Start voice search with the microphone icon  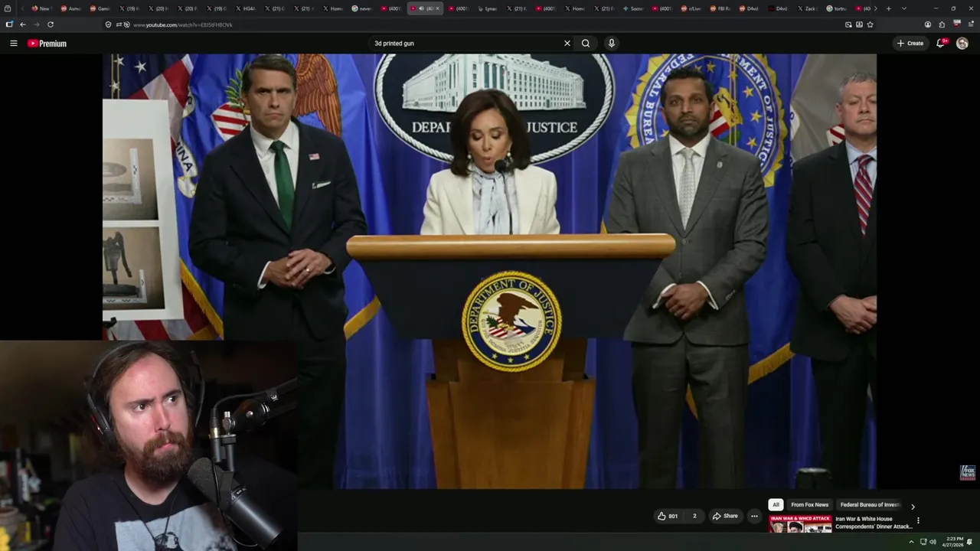611,44
